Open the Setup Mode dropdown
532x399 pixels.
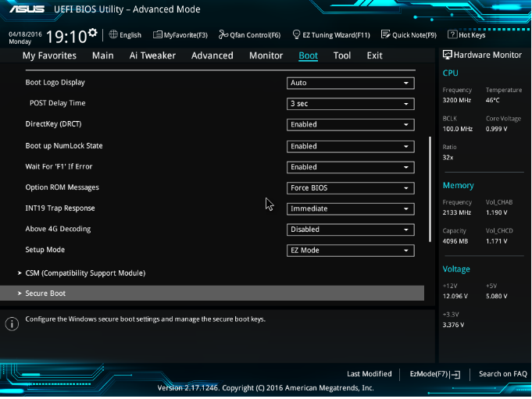[351, 251]
